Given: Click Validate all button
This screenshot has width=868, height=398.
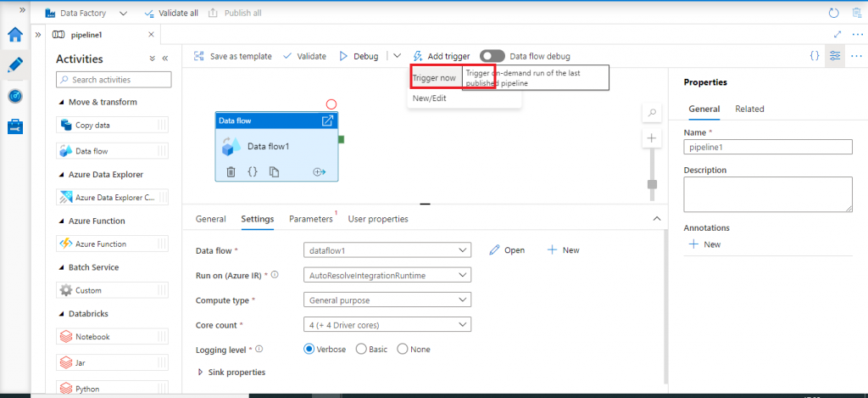Looking at the screenshot, I should coord(170,13).
